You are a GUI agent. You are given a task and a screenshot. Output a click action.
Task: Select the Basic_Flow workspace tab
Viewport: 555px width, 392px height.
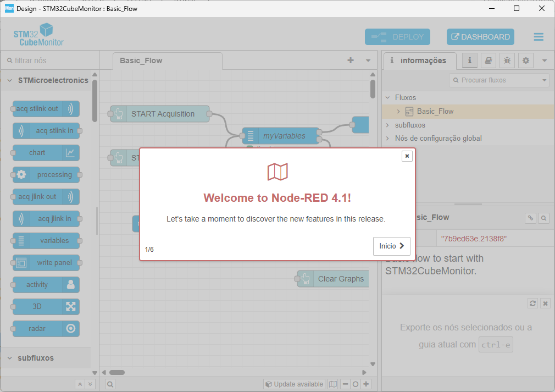(x=141, y=60)
